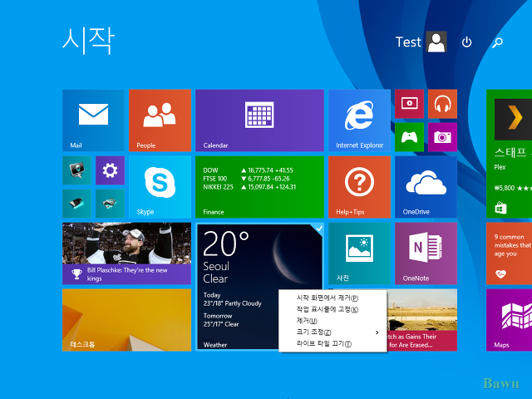Open the Mail tile
Screen dimensions: 532x399
pos(93,120)
